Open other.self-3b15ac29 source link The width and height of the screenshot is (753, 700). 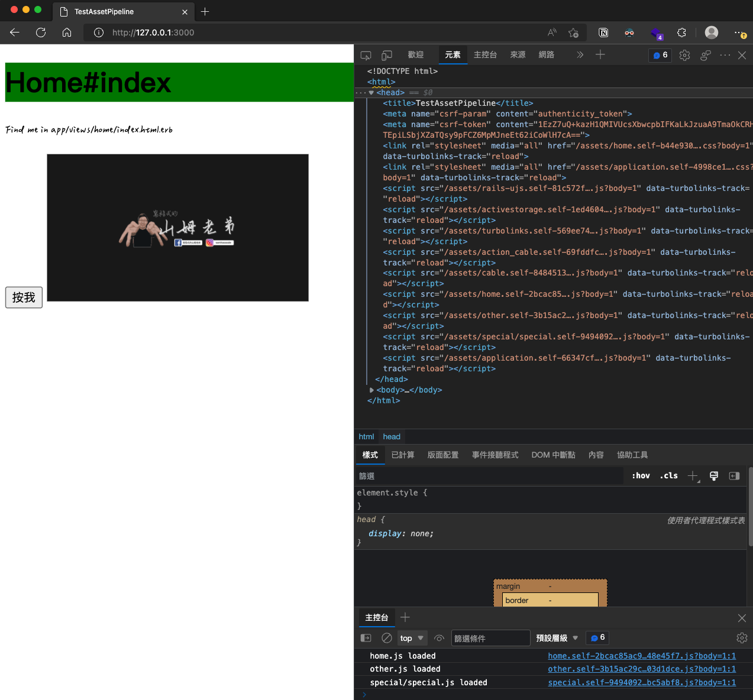pyautogui.click(x=642, y=669)
